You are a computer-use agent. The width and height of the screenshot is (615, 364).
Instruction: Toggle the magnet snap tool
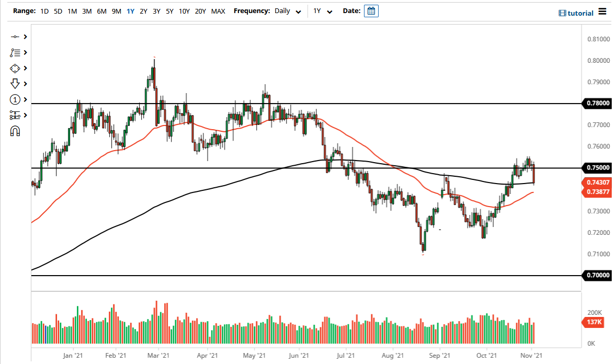15,131
